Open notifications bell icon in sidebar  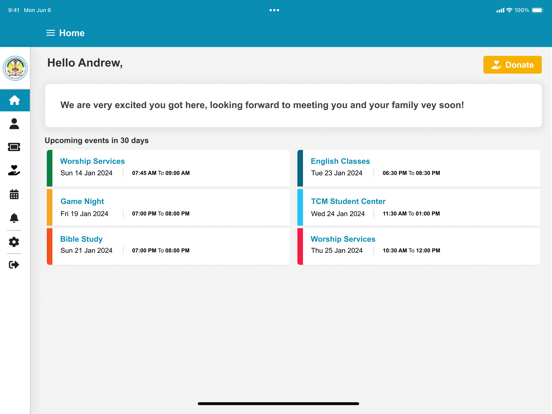pos(14,218)
